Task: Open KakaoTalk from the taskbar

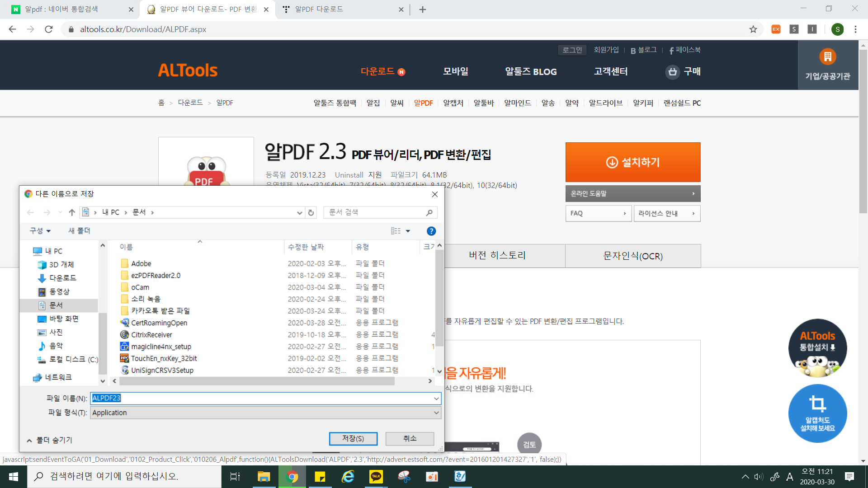Action: point(376,477)
